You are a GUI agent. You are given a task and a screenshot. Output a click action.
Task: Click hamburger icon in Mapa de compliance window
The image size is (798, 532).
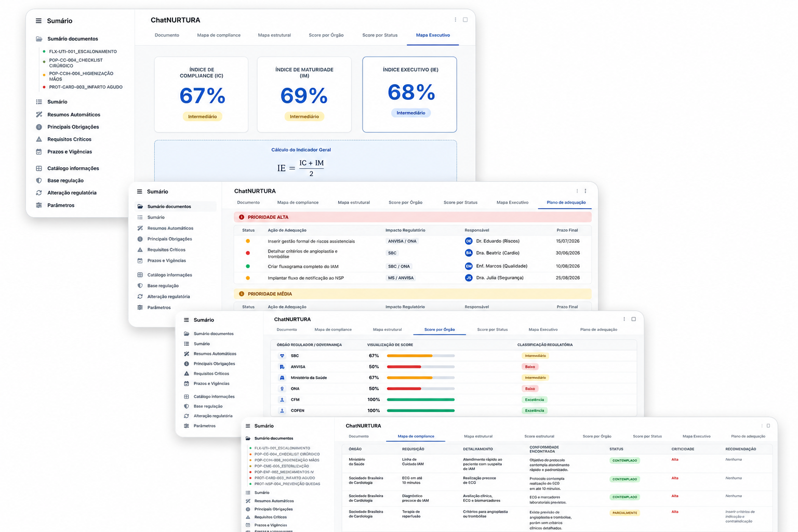248,426
